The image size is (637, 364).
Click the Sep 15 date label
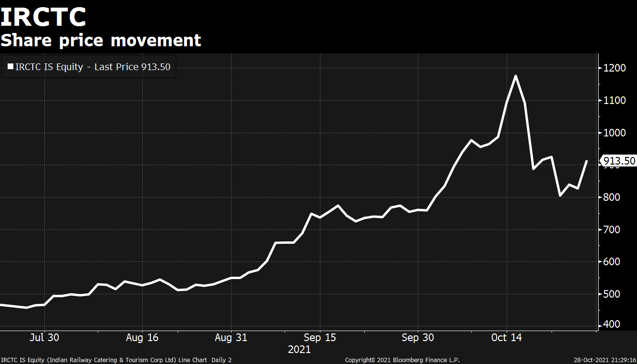pyautogui.click(x=320, y=338)
